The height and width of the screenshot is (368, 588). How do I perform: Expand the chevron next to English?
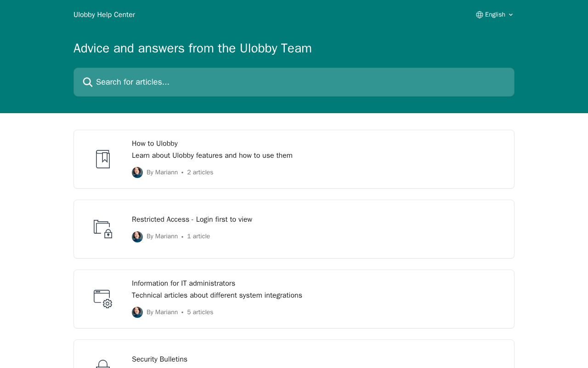pyautogui.click(x=511, y=15)
